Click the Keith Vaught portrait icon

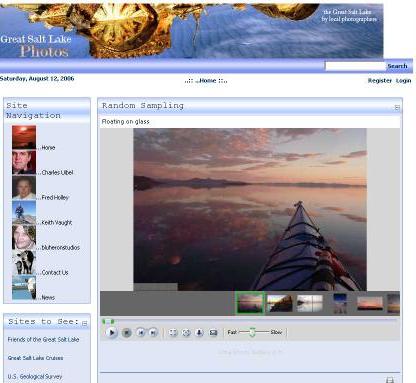click(x=24, y=213)
